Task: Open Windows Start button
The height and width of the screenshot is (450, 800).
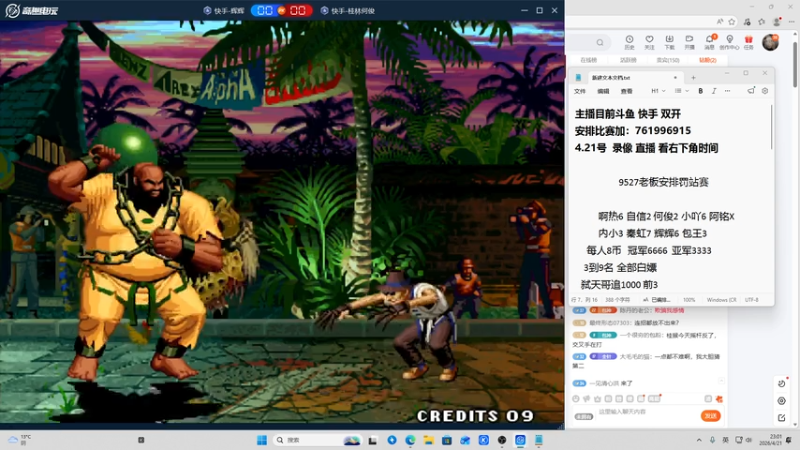Action: coord(262,440)
